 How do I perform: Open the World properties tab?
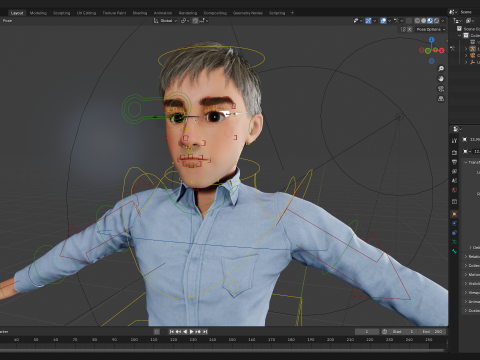pos(454,190)
